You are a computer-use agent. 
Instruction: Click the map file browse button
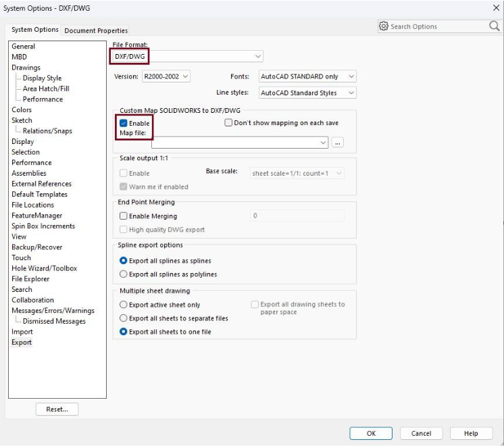(337, 143)
